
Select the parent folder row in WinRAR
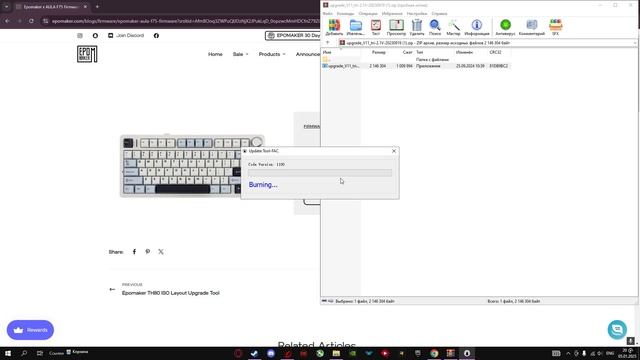click(416, 60)
